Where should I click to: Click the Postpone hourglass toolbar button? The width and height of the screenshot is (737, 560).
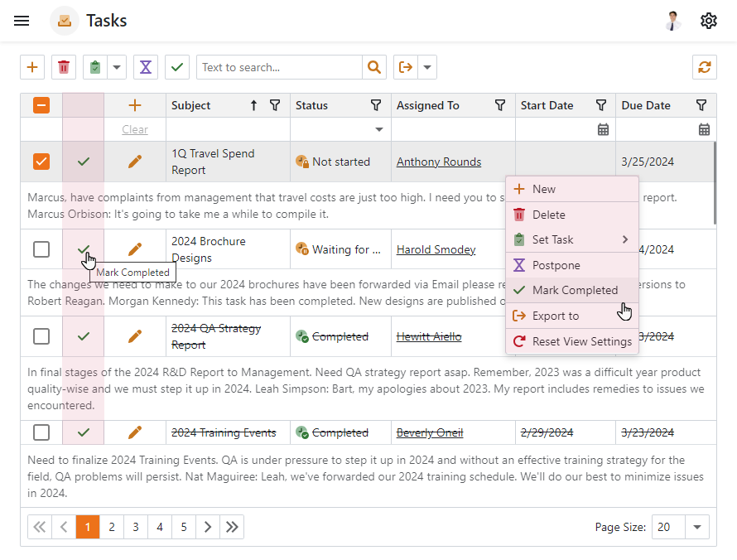pos(146,67)
